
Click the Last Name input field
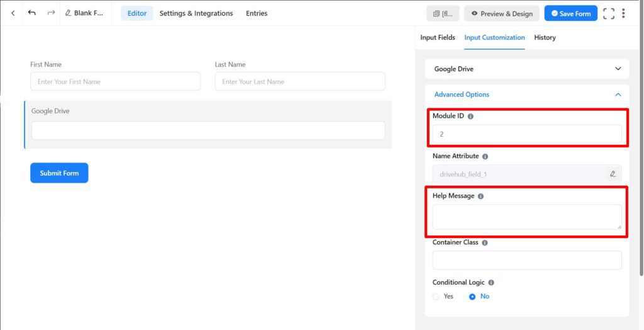[300, 81]
